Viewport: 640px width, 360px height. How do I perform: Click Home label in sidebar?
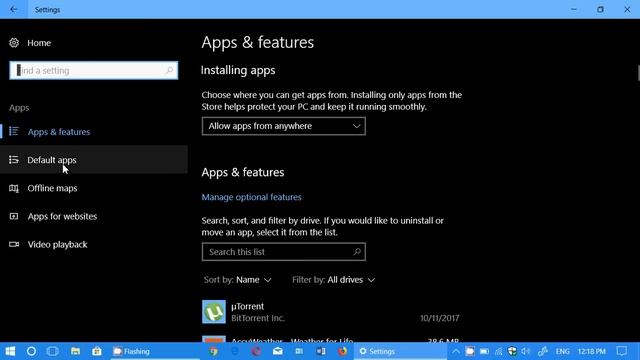(x=39, y=42)
